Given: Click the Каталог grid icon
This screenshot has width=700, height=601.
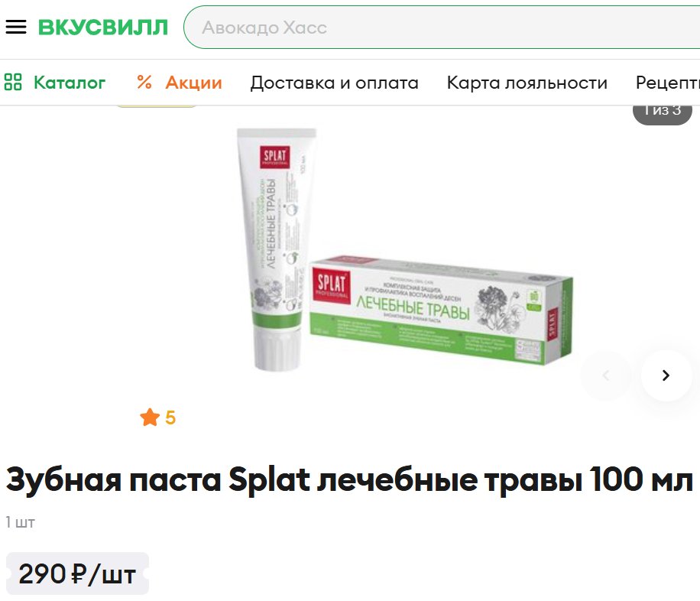Looking at the screenshot, I should pyautogui.click(x=13, y=83).
